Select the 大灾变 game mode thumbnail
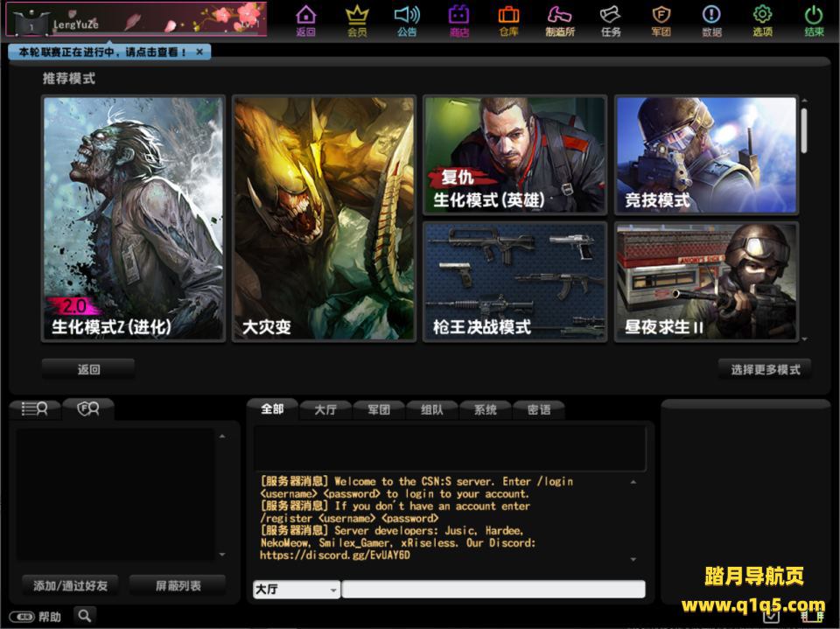The width and height of the screenshot is (840, 629). 324,219
